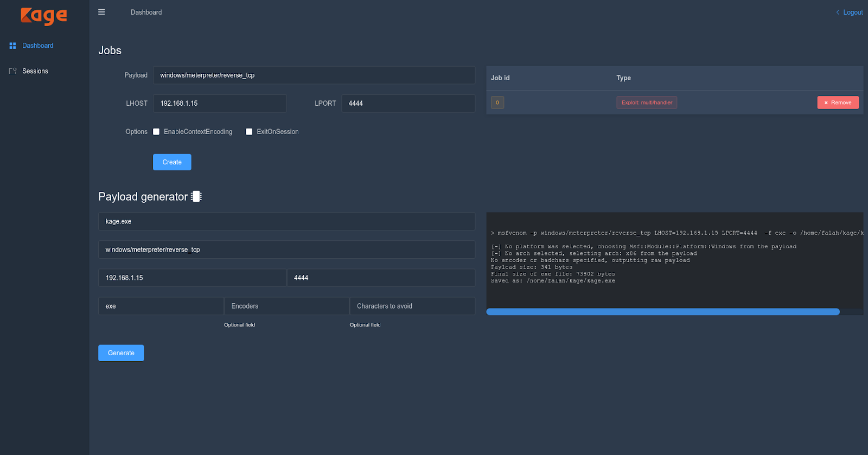868x455 pixels.
Task: Click the Payload label in Jobs
Action: point(136,75)
